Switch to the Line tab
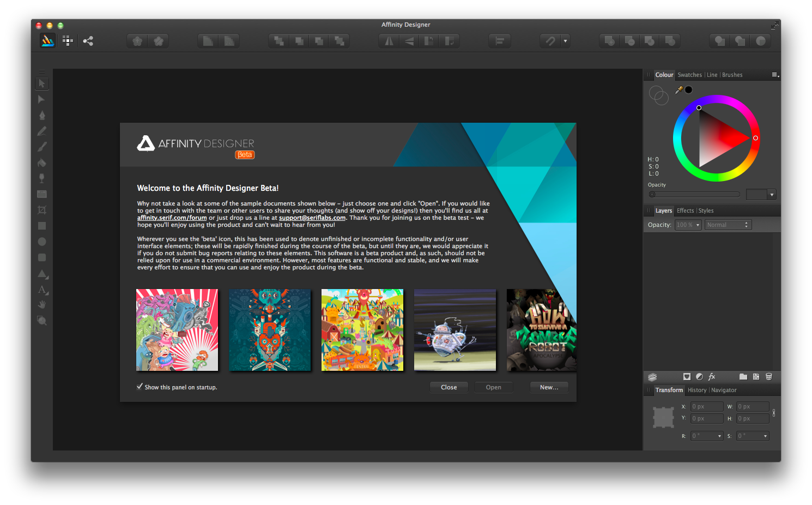The height and width of the screenshot is (505, 812). [712, 75]
